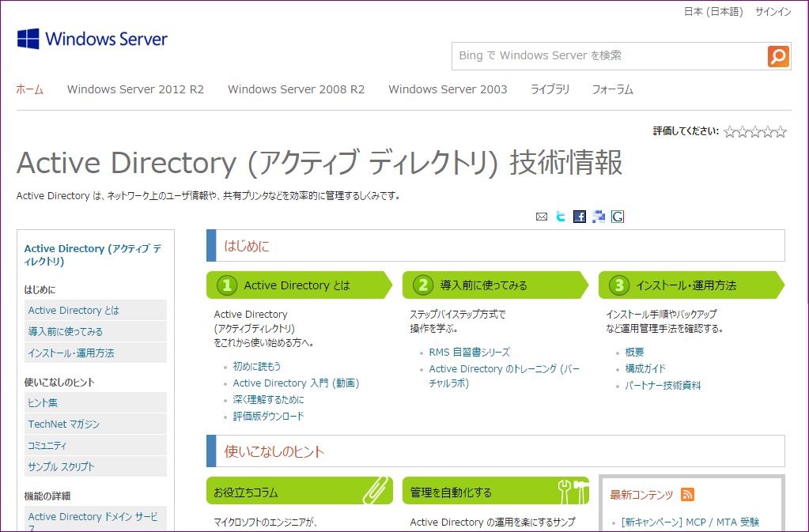Open the 評価版ダウンロード link
Viewport: 809px width, 532px height.
coord(268,416)
